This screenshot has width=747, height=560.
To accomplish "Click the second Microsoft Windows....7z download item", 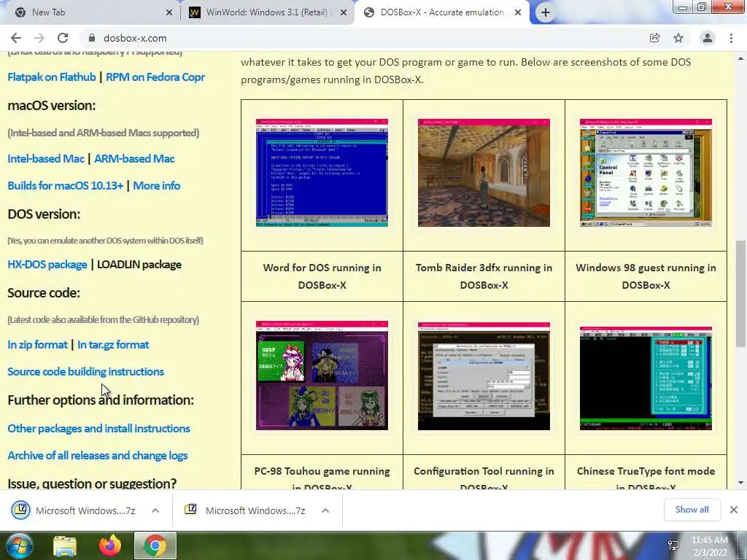I will point(245,510).
